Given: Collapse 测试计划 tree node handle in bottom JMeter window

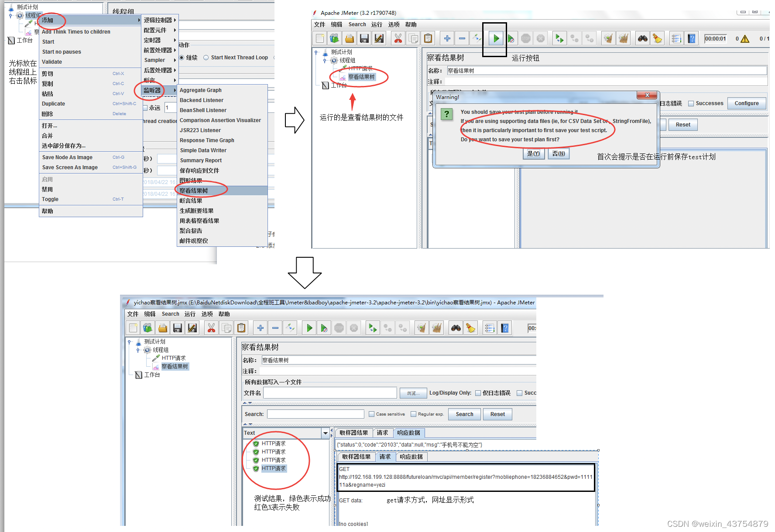Looking at the screenshot, I should click(129, 342).
